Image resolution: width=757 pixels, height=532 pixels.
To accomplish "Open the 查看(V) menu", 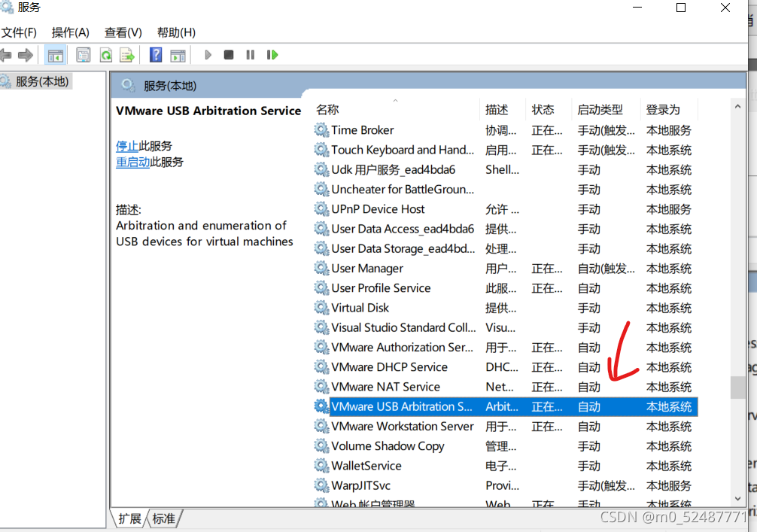I will click(x=123, y=32).
